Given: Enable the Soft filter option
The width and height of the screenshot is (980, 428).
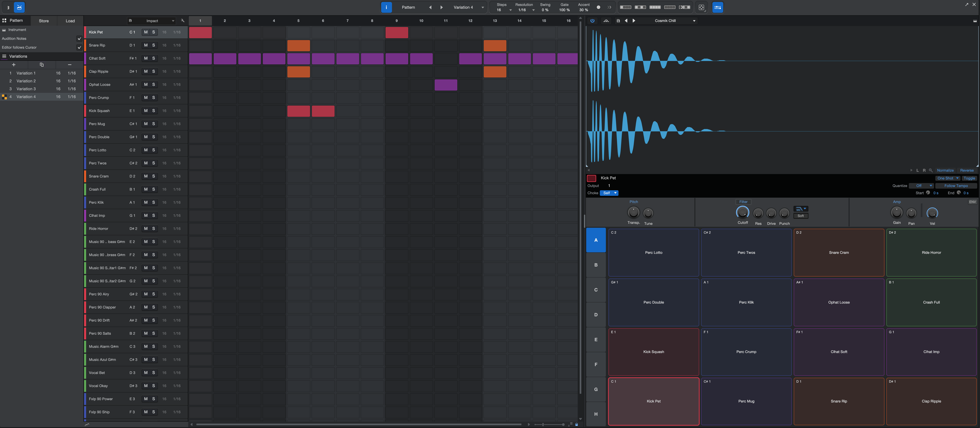Looking at the screenshot, I should [x=801, y=216].
